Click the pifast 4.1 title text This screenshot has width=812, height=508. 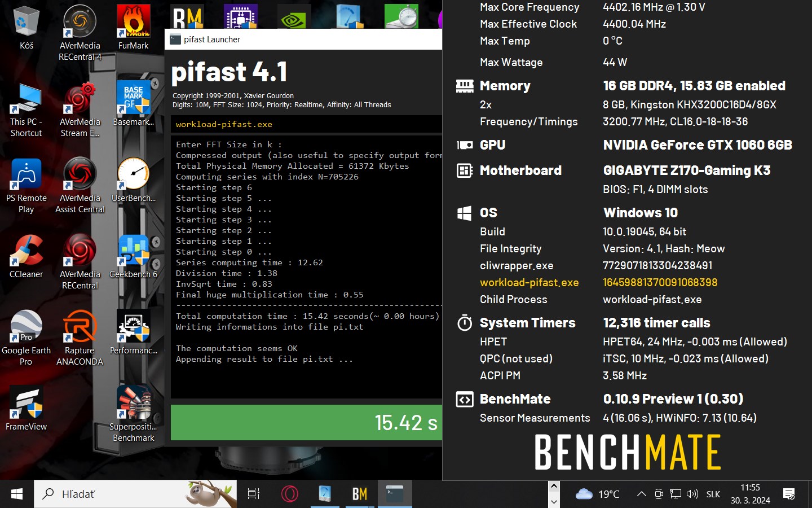point(229,72)
